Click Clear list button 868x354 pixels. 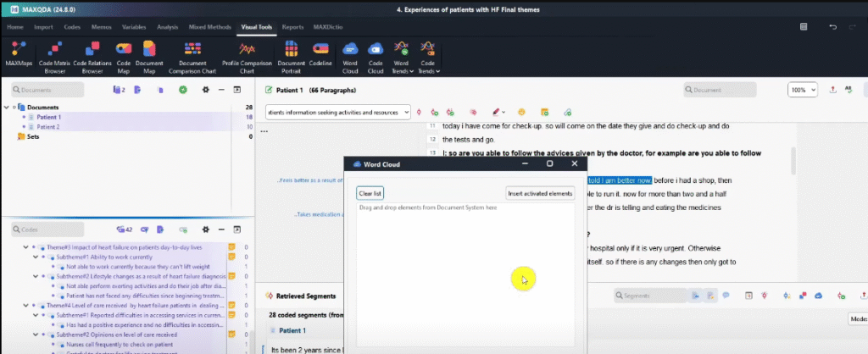click(370, 194)
